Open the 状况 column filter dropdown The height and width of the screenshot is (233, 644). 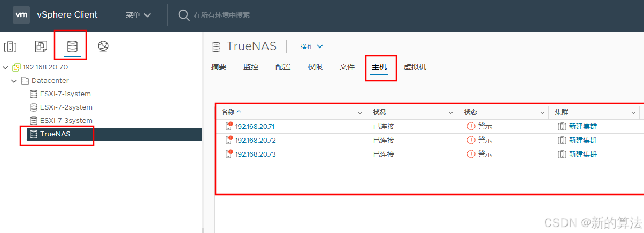tap(451, 113)
